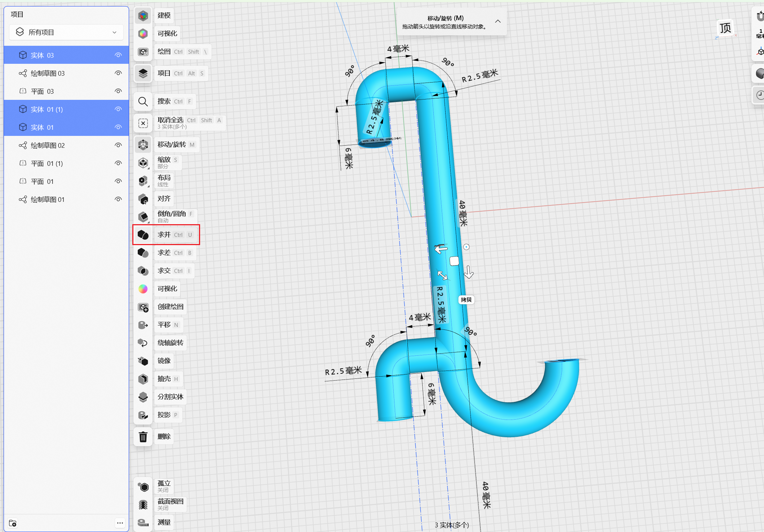Click the 顶 view cube face

point(725,28)
